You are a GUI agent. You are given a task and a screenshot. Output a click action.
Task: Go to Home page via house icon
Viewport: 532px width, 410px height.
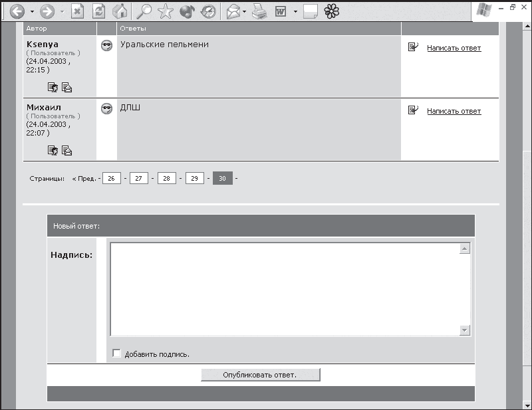(x=120, y=11)
